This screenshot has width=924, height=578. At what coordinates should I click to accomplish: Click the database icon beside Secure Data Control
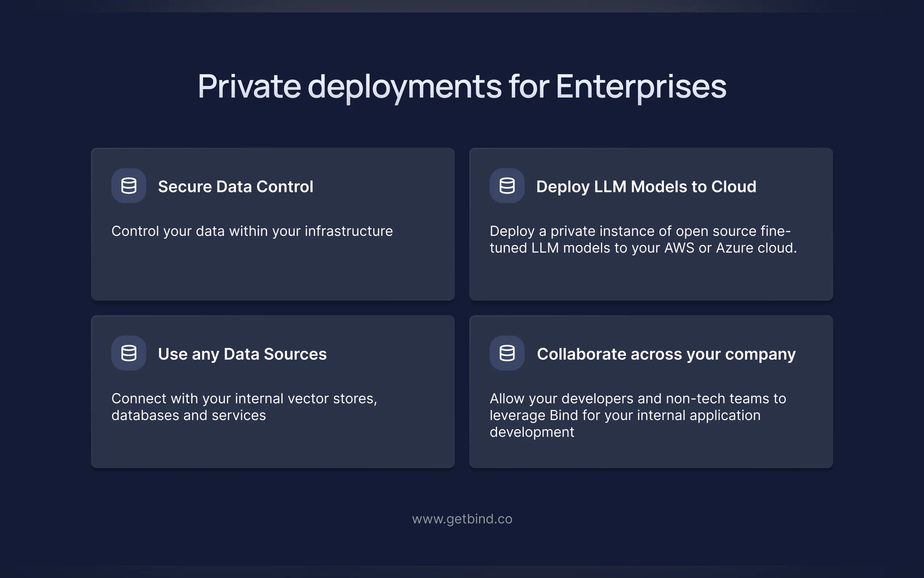pyautogui.click(x=129, y=186)
